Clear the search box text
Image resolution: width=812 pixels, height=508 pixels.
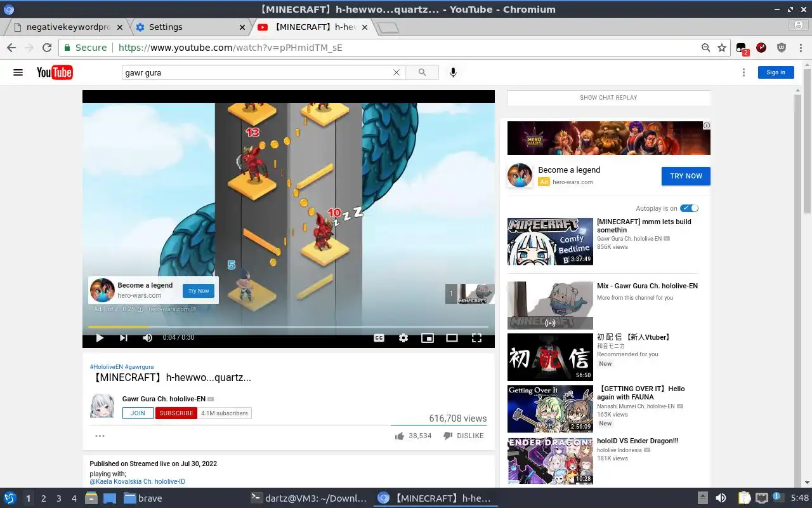396,72
